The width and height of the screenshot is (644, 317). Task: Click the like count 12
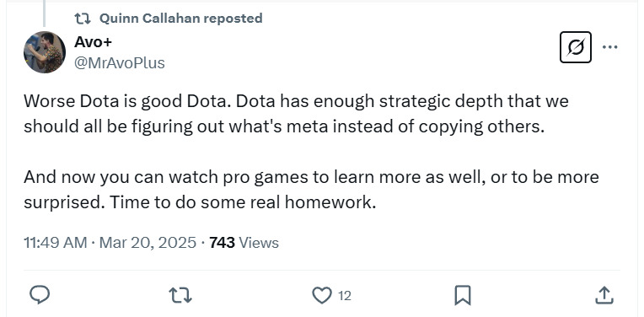[x=345, y=296]
